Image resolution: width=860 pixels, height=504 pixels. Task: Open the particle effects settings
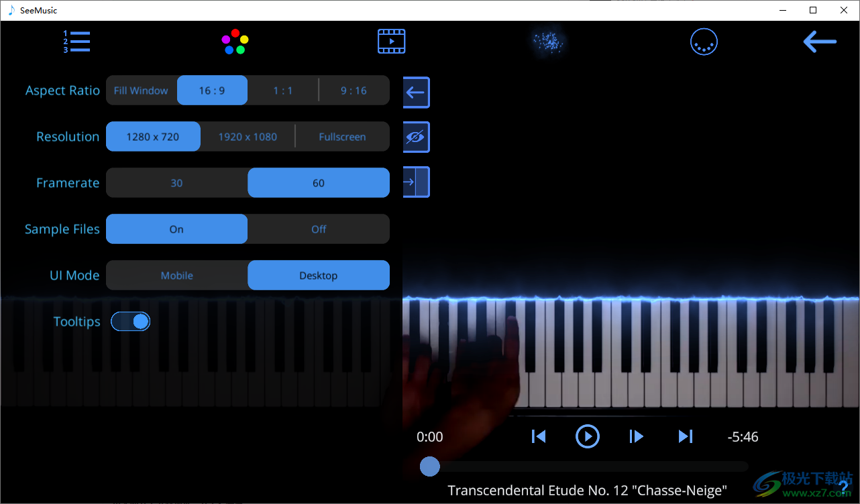pyautogui.click(x=548, y=41)
